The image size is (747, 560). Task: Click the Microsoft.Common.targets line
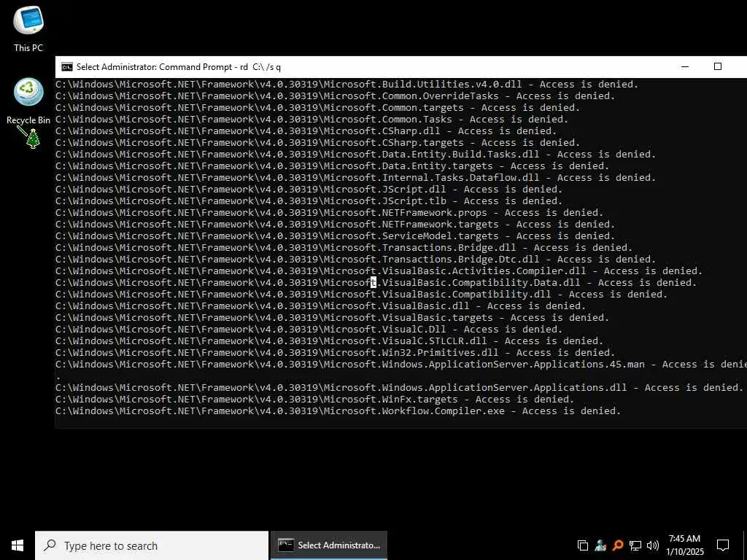click(x=318, y=108)
